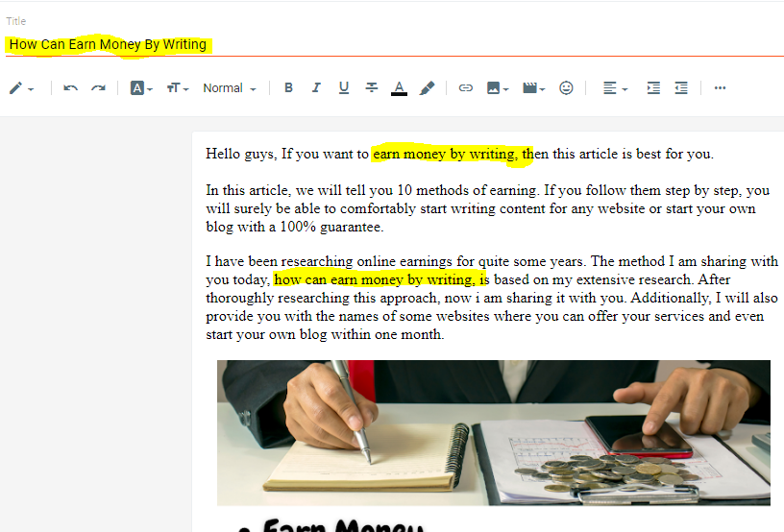Open the Normal paragraph style dropdown
This screenshot has height=532, width=784.
pyautogui.click(x=230, y=88)
